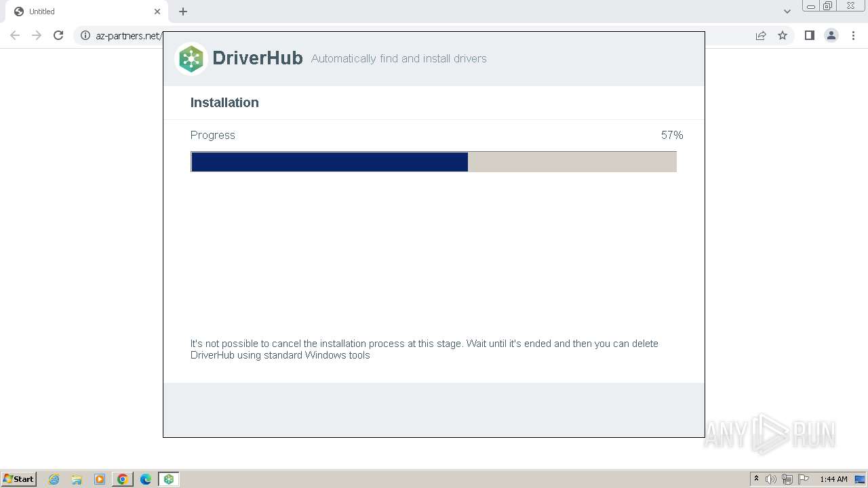
Task: Show hidden system tray icons
Action: tap(757, 479)
